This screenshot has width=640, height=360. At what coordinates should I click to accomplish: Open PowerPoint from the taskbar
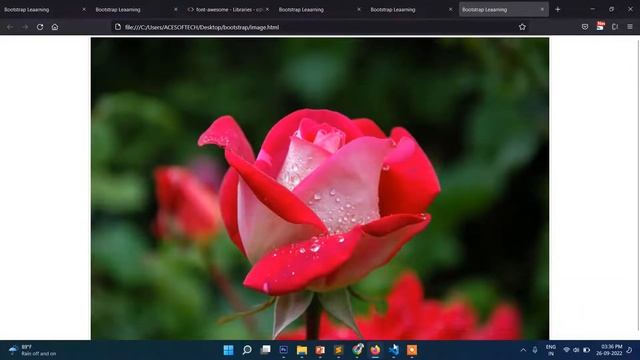(x=320, y=350)
